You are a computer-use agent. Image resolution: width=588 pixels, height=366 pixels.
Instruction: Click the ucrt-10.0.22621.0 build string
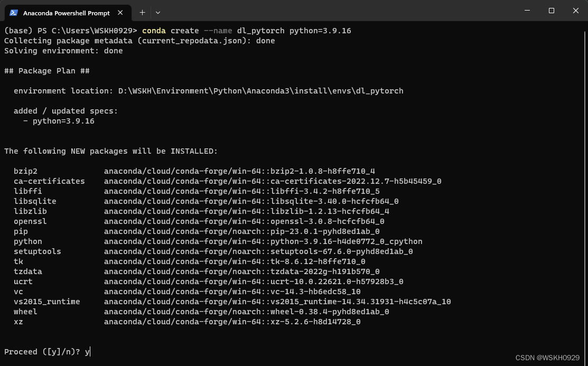[337, 281]
